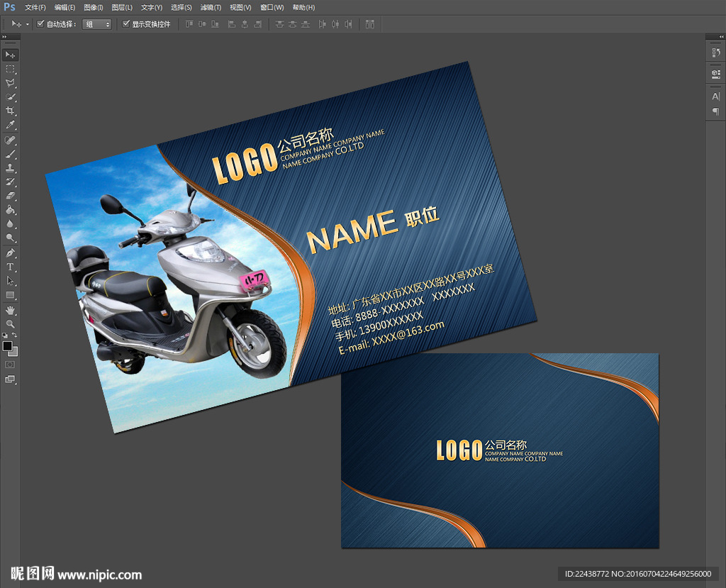Viewport: 726px width, 588px height.
Task: Uncheck the 自动选择 checkbox
Action: pos(40,24)
